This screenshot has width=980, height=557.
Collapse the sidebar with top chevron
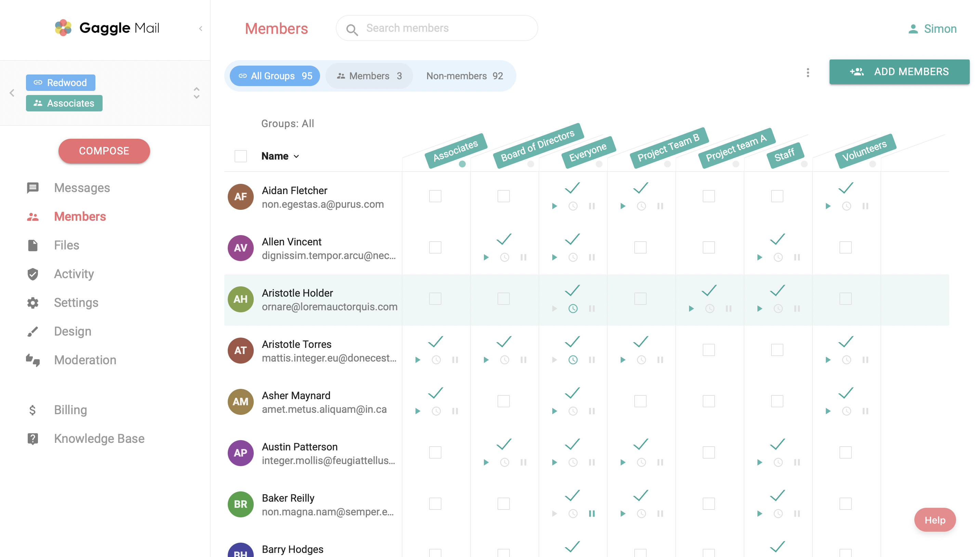coord(201,29)
